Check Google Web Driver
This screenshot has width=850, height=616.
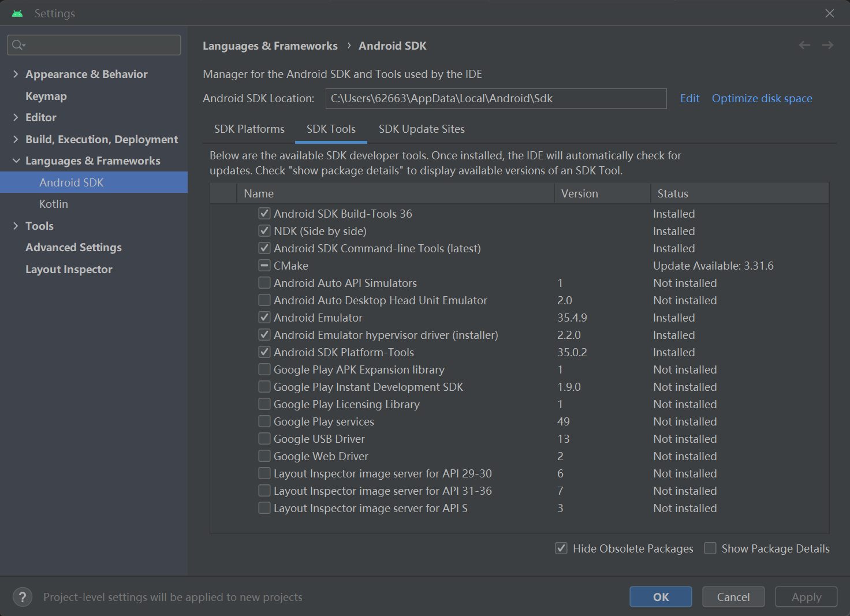click(x=264, y=456)
